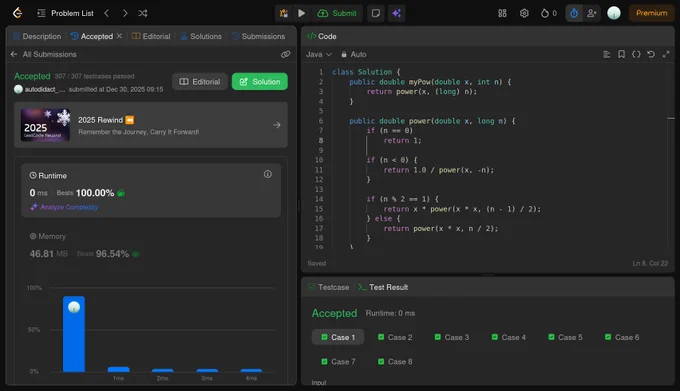The width and height of the screenshot is (680, 391).
Task: Copy submission link icon
Action: pyautogui.click(x=285, y=54)
